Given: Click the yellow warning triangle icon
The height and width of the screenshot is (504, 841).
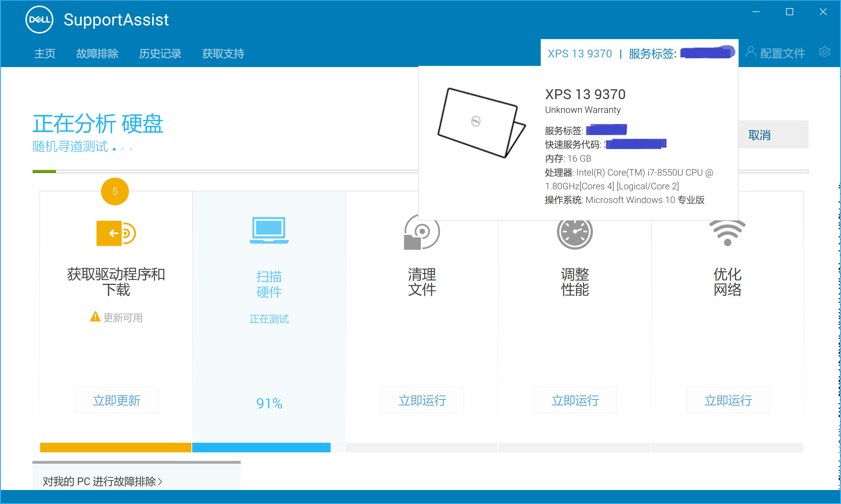Looking at the screenshot, I should point(95,316).
